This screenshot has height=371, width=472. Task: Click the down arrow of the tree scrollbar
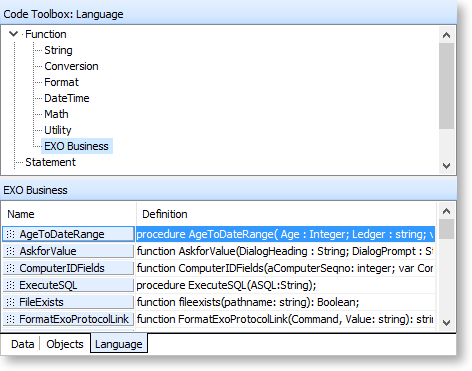tap(446, 165)
